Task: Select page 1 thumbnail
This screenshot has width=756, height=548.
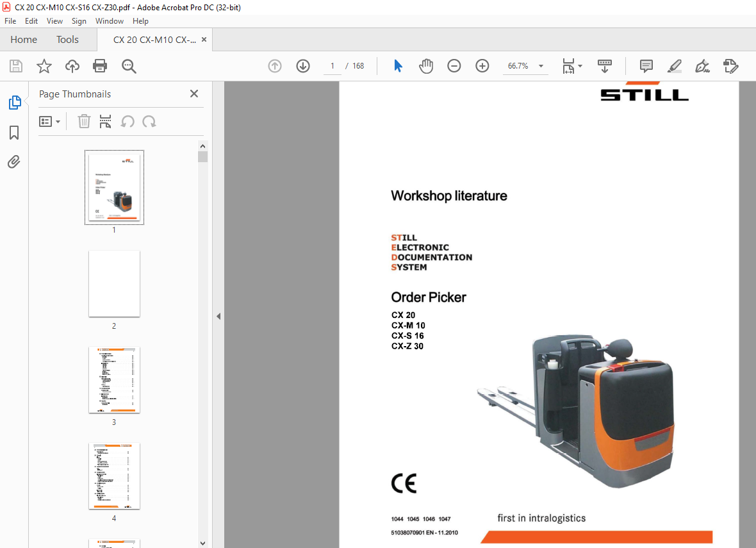Action: [x=114, y=187]
